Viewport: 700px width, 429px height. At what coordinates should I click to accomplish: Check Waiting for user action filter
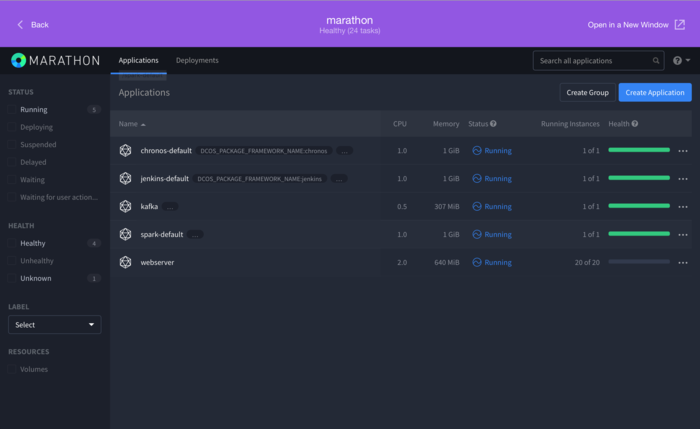coord(12,197)
